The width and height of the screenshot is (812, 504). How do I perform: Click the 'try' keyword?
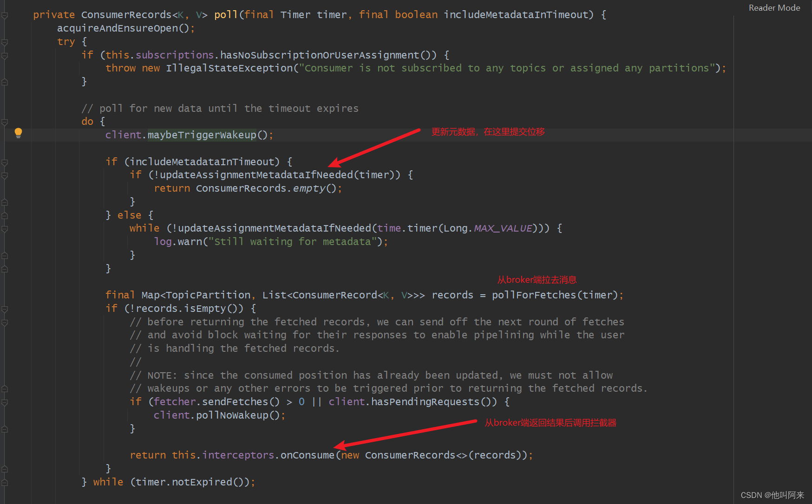click(66, 42)
